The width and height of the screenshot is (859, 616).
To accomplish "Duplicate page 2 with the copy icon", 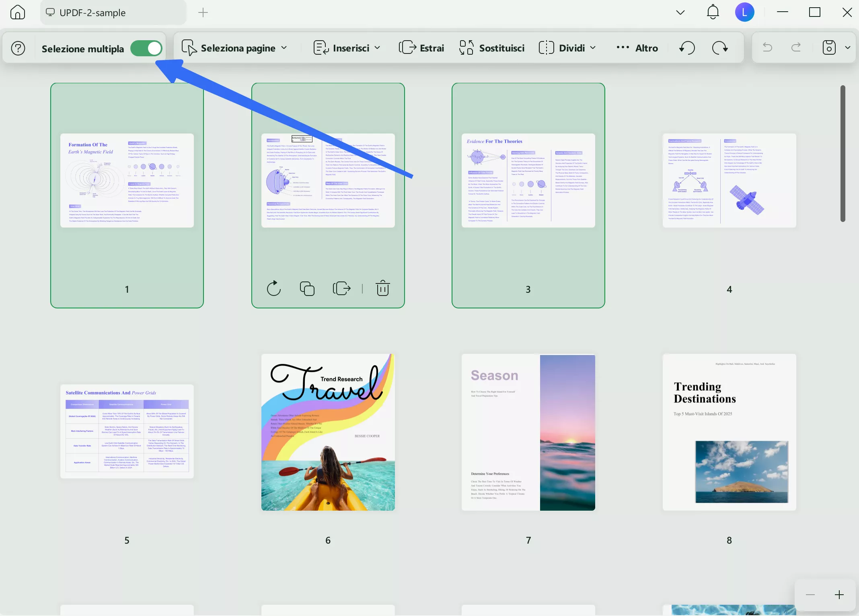I will tap(306, 288).
